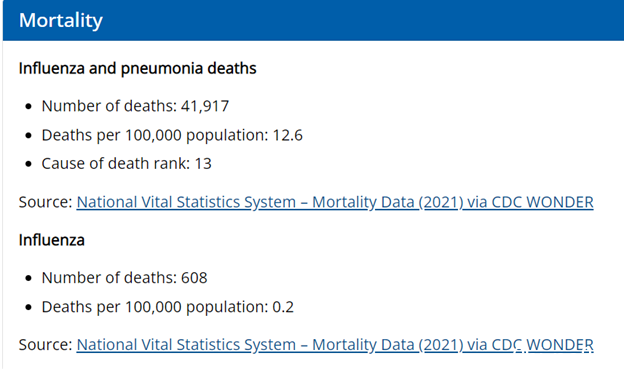
Task: Click the bullet beside 'Cause of death rank'
Action: click(x=28, y=164)
